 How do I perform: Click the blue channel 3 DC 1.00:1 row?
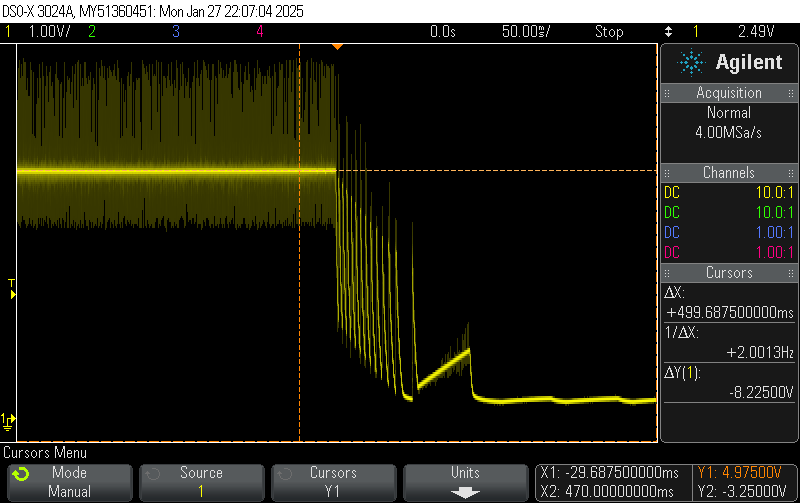tap(729, 232)
